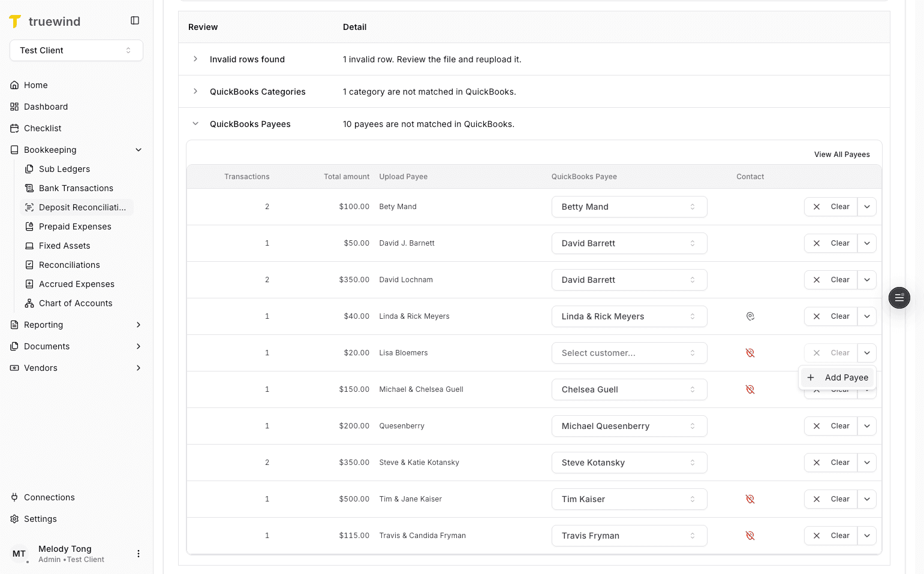Open Bank Transactions via its sidebar icon
The image size is (924, 574).
point(29,188)
